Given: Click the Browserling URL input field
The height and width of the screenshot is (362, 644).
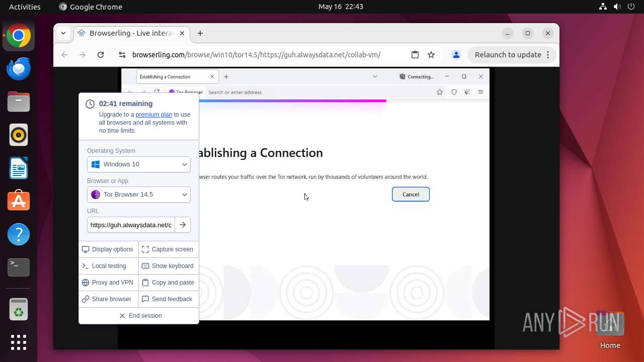Looking at the screenshot, I should [x=131, y=225].
